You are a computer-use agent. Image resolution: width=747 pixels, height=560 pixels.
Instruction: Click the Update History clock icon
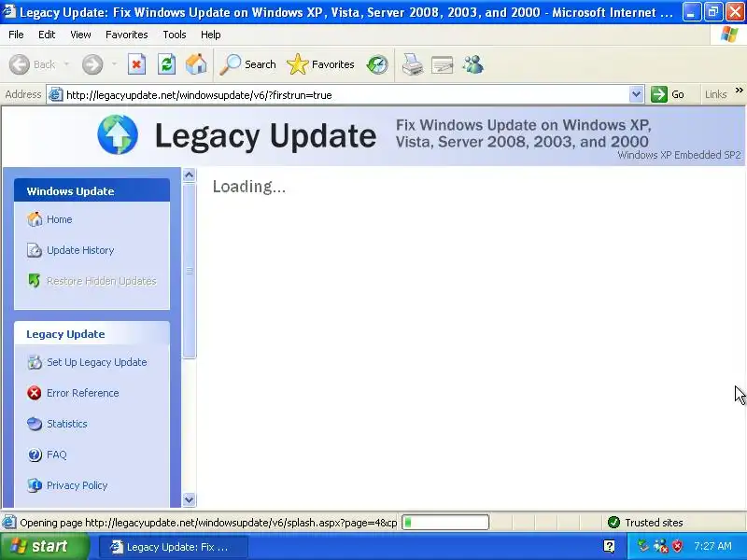coord(35,250)
